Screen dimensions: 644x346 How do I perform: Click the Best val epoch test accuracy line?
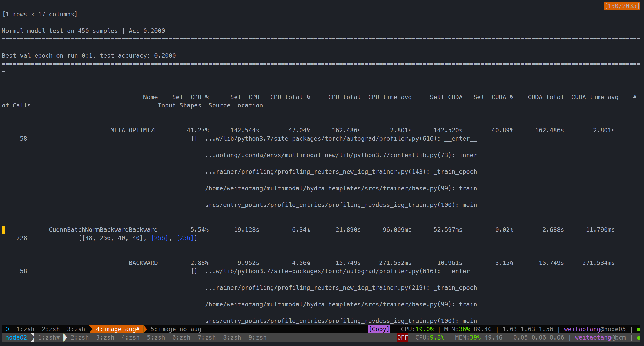click(x=89, y=56)
